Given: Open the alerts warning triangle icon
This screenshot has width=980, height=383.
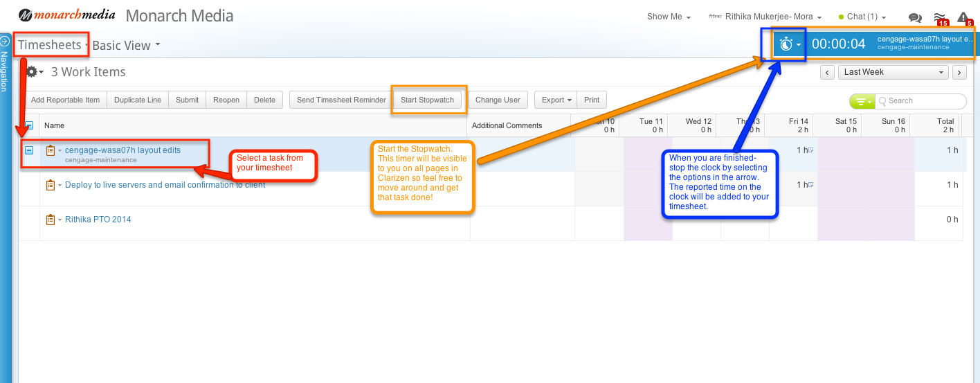Looking at the screenshot, I should point(964,18).
